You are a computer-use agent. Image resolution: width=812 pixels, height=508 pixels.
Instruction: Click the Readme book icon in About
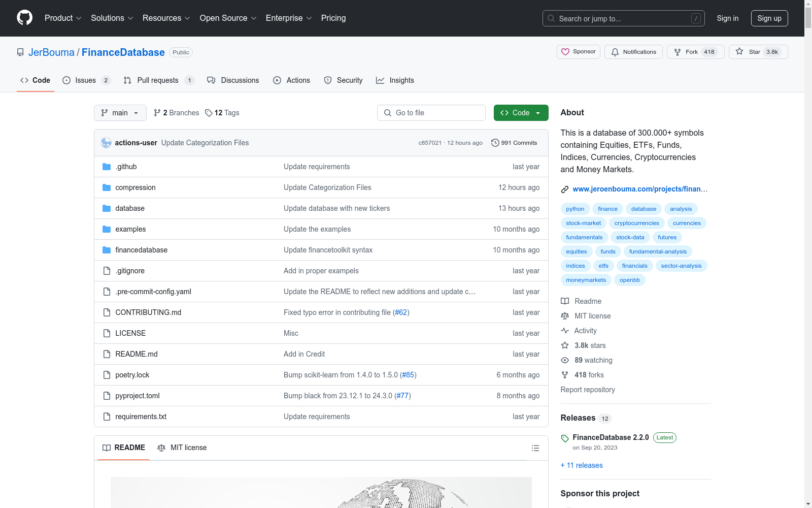point(565,301)
